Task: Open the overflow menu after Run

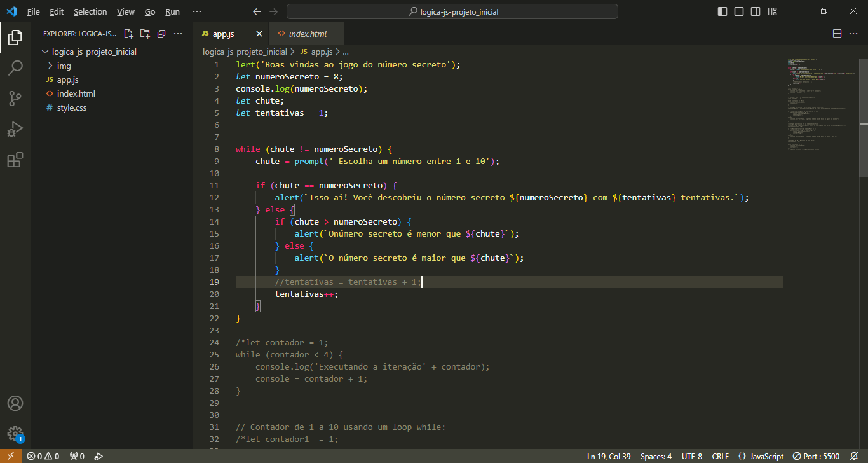Action: tap(197, 11)
